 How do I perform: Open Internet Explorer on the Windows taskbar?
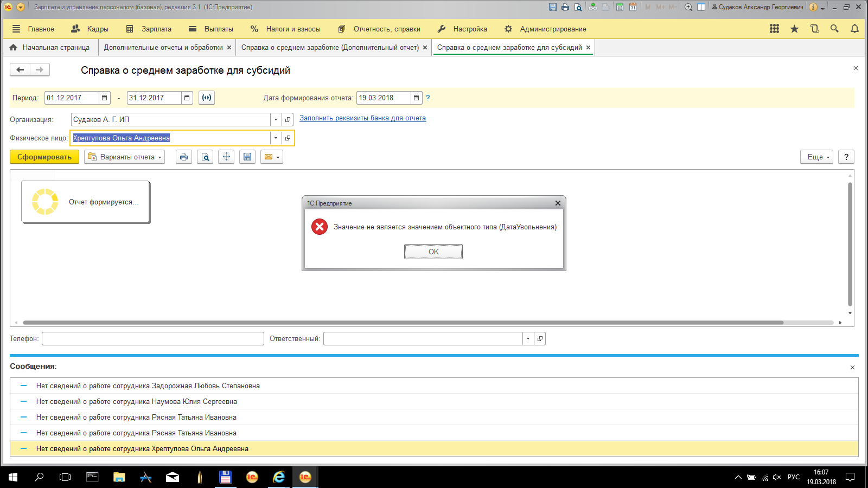(x=279, y=477)
